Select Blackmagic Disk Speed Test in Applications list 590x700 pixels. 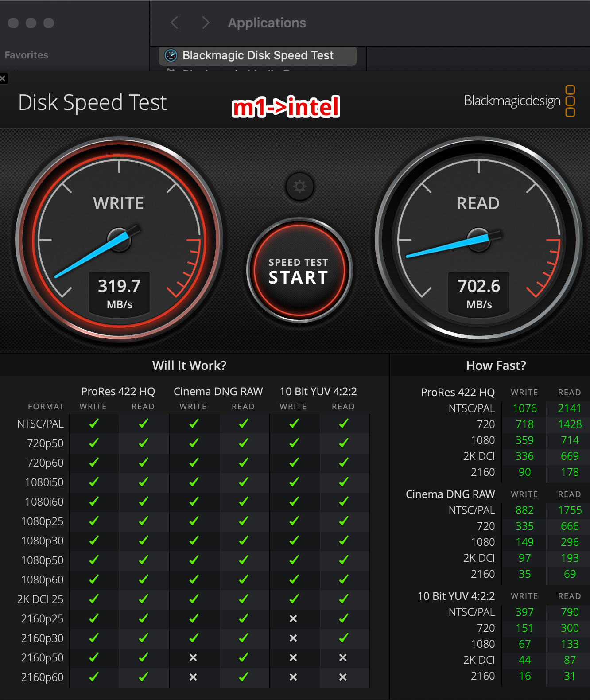[x=258, y=55]
